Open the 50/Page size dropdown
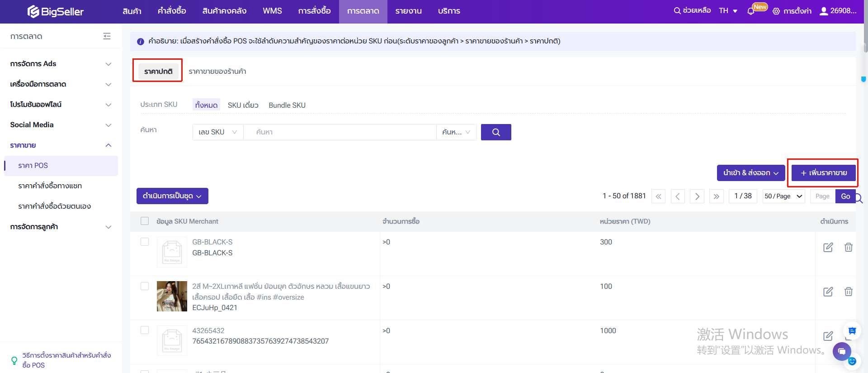The image size is (868, 373). click(783, 196)
